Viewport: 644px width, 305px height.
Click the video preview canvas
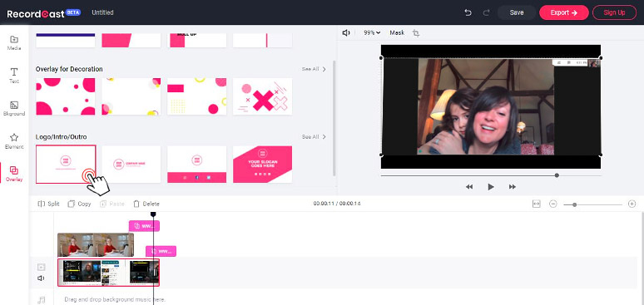coord(490,106)
